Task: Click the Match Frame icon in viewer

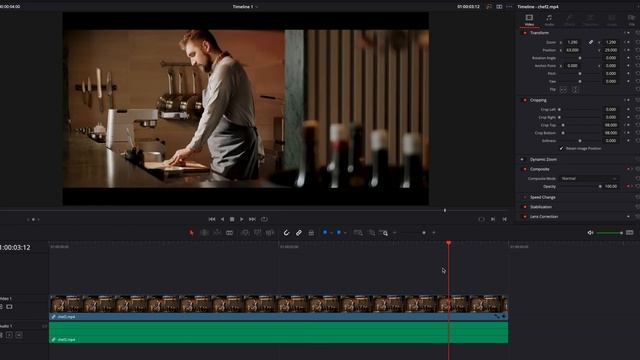Action: pos(481,219)
